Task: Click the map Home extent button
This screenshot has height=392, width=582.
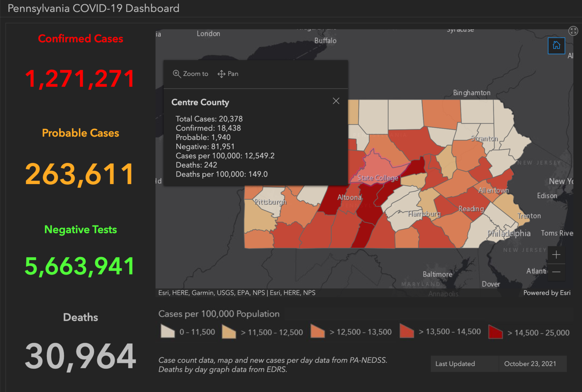Action: [556, 45]
